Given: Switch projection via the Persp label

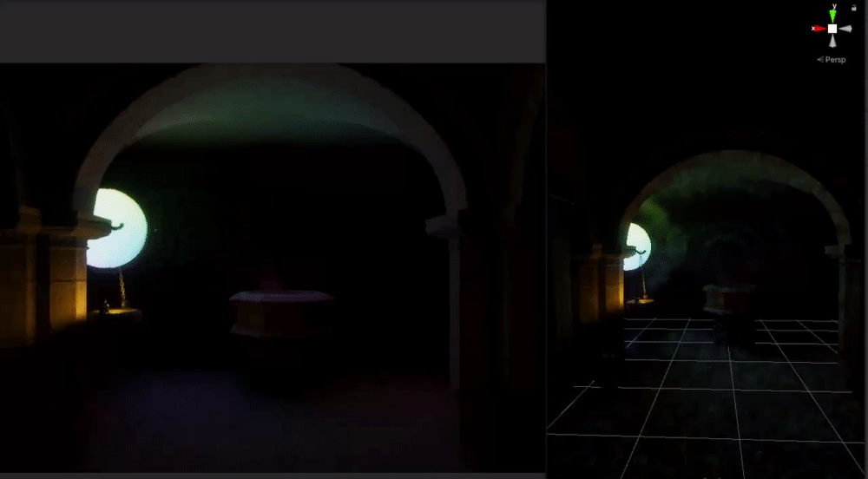Looking at the screenshot, I should [x=832, y=60].
